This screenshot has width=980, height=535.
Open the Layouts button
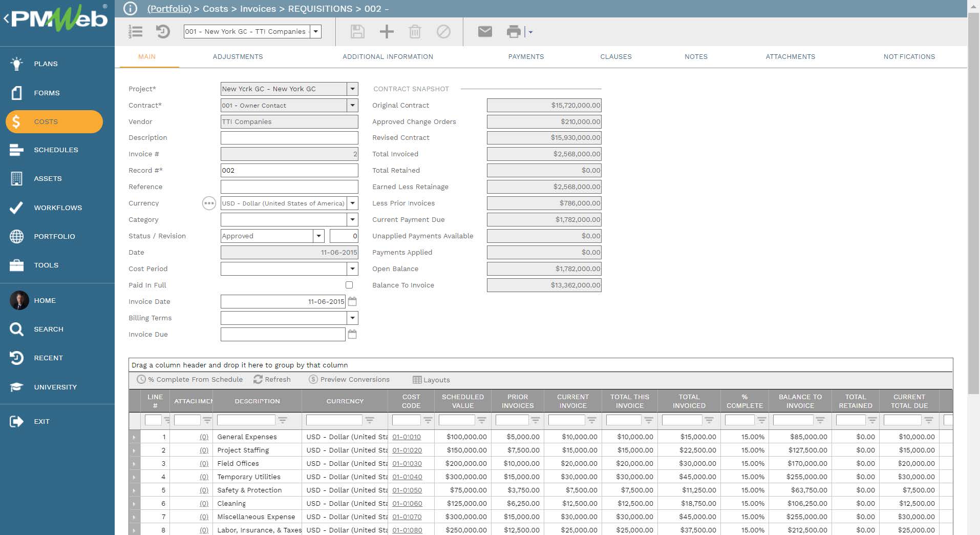coord(431,380)
